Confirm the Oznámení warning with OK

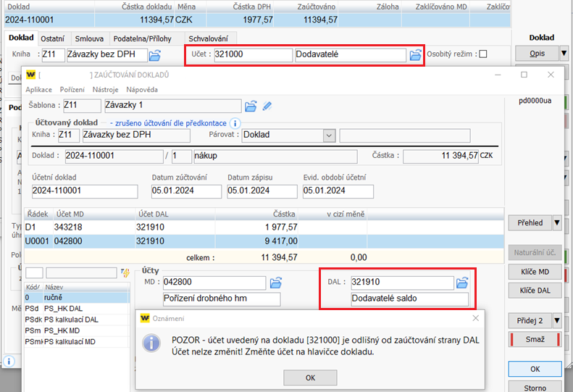(x=310, y=378)
